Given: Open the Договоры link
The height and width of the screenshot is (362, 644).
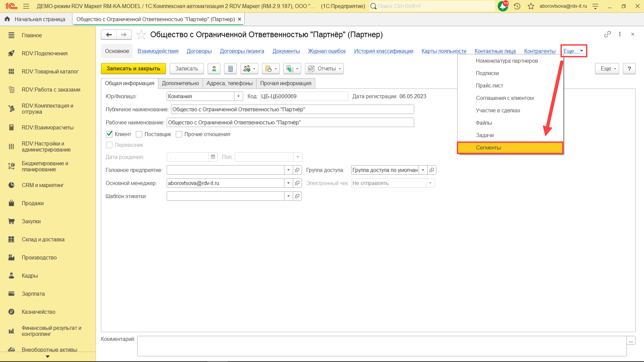Looking at the screenshot, I should pyautogui.click(x=199, y=51).
